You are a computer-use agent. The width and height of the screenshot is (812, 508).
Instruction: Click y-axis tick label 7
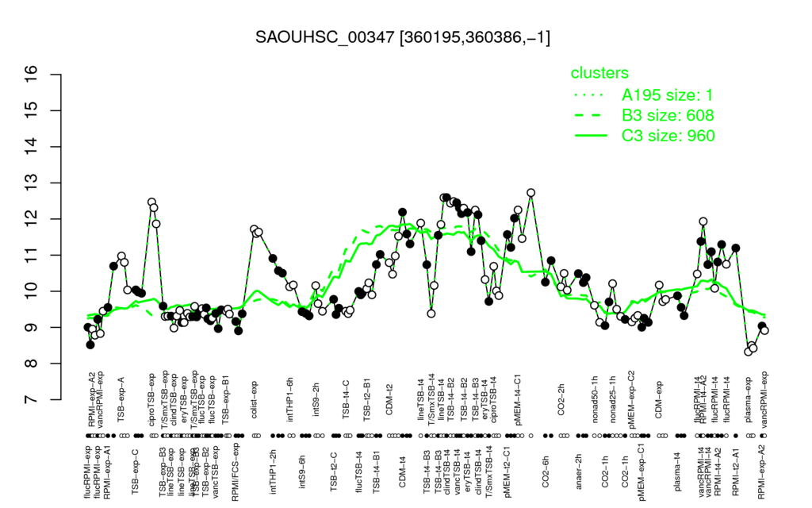pos(32,400)
